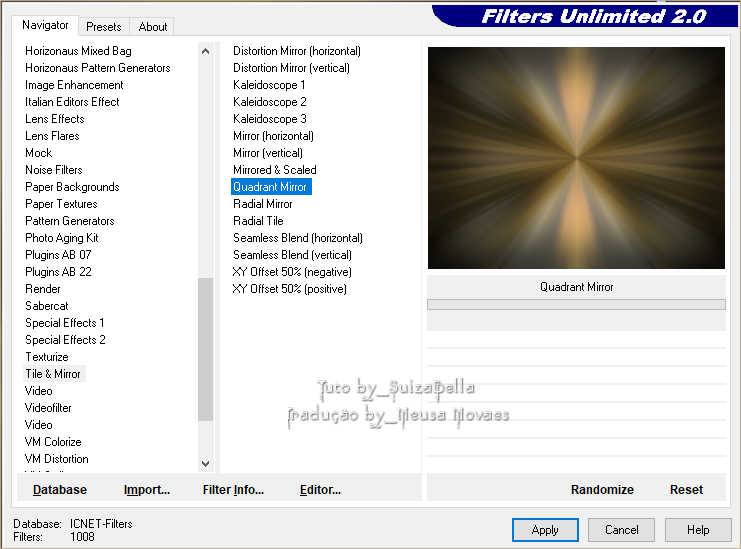
Task: Open the About tab
Action: pyautogui.click(x=152, y=27)
